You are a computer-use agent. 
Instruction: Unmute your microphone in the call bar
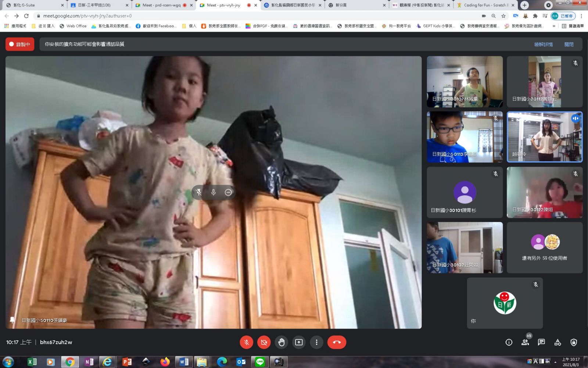pyautogui.click(x=247, y=342)
